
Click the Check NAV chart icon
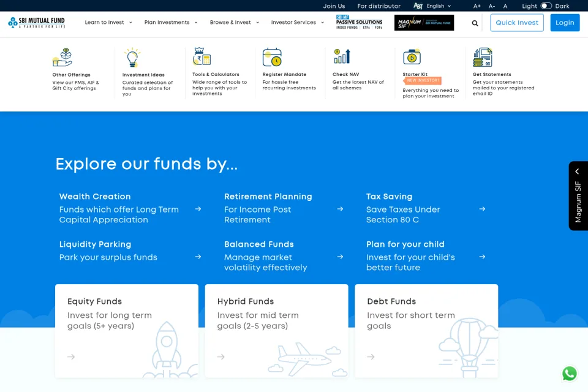342,56
